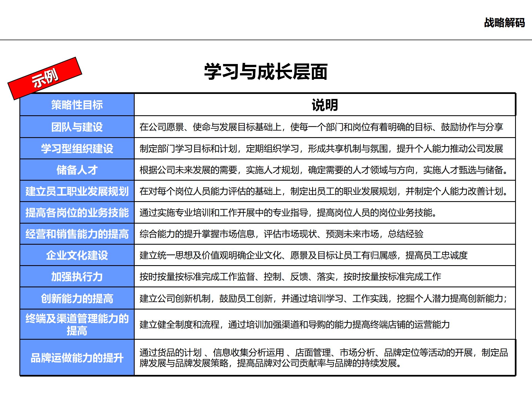Screen dimensions: 532x399
Task: Click the description text for 加强执行力
Action: pyautogui.click(x=290, y=277)
